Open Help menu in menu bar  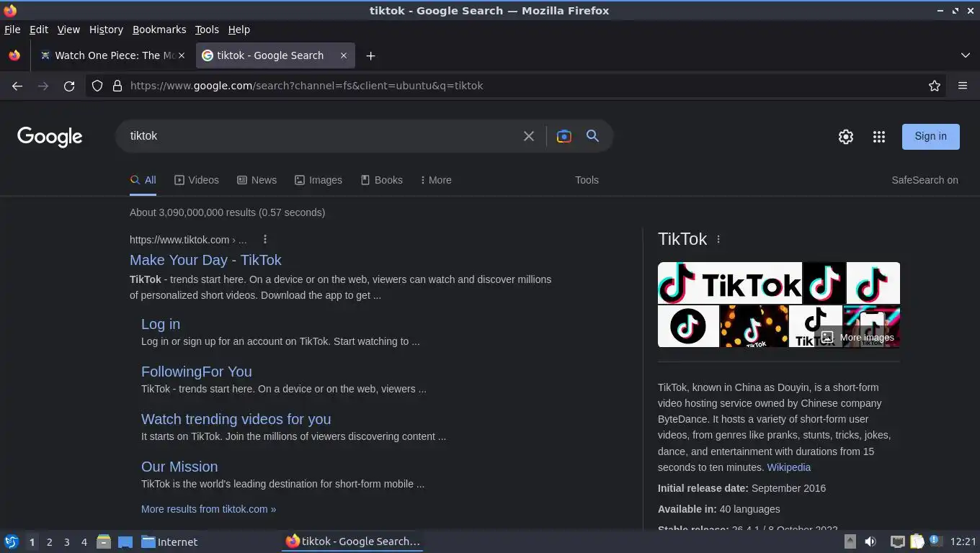click(239, 30)
